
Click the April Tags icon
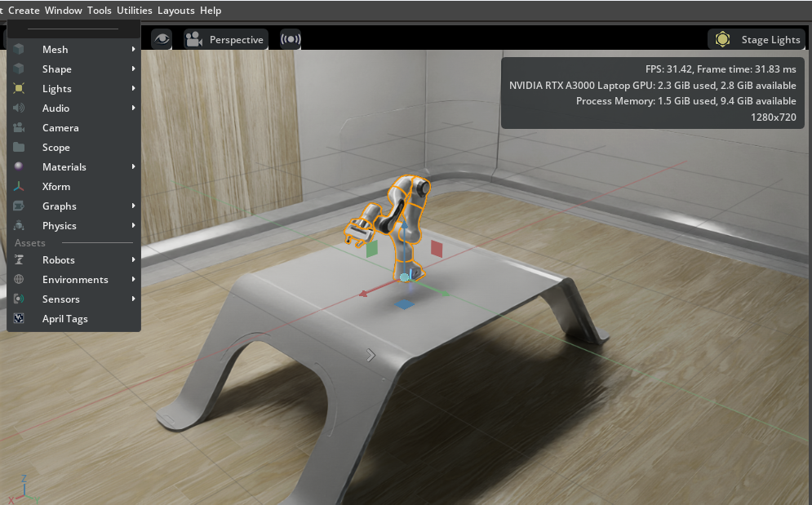(x=19, y=319)
